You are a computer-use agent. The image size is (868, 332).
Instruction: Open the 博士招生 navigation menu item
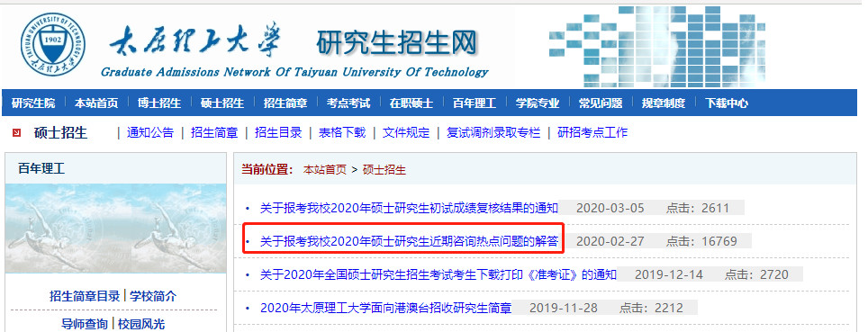pos(159,103)
